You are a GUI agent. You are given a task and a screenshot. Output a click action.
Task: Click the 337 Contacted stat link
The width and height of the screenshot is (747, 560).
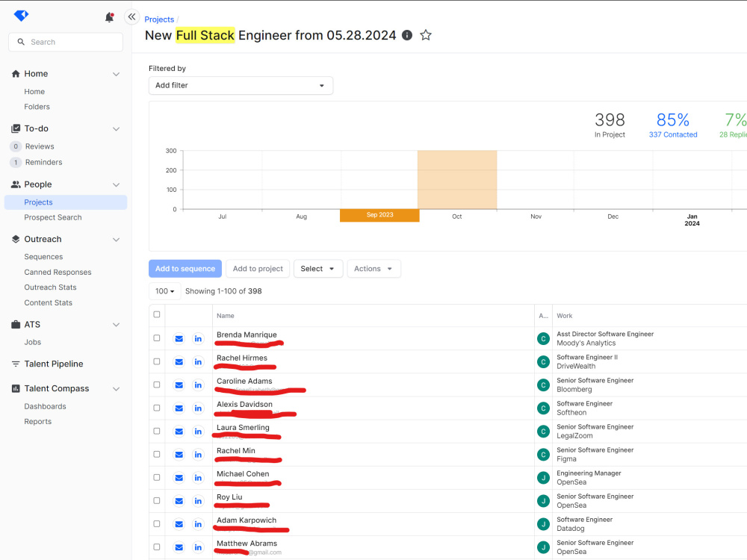coord(673,134)
